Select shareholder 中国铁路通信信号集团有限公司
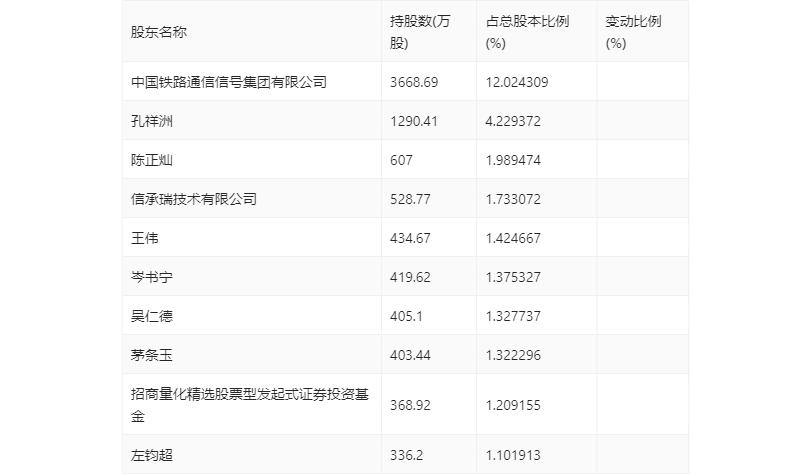The image size is (811, 474). tap(229, 82)
